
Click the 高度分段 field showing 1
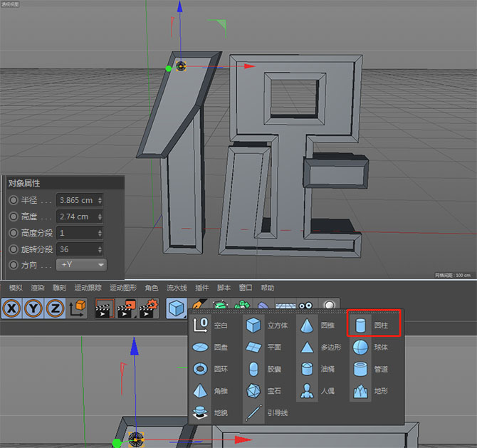tap(80, 233)
